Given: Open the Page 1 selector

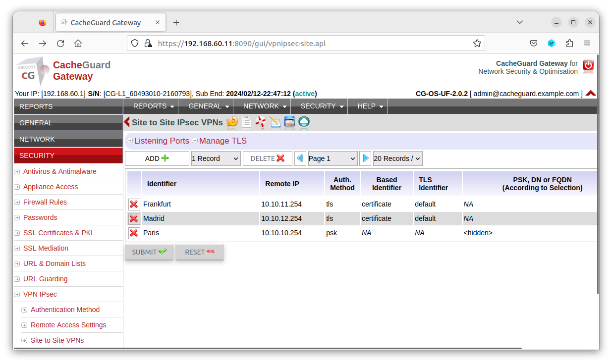Looking at the screenshot, I should 332,158.
